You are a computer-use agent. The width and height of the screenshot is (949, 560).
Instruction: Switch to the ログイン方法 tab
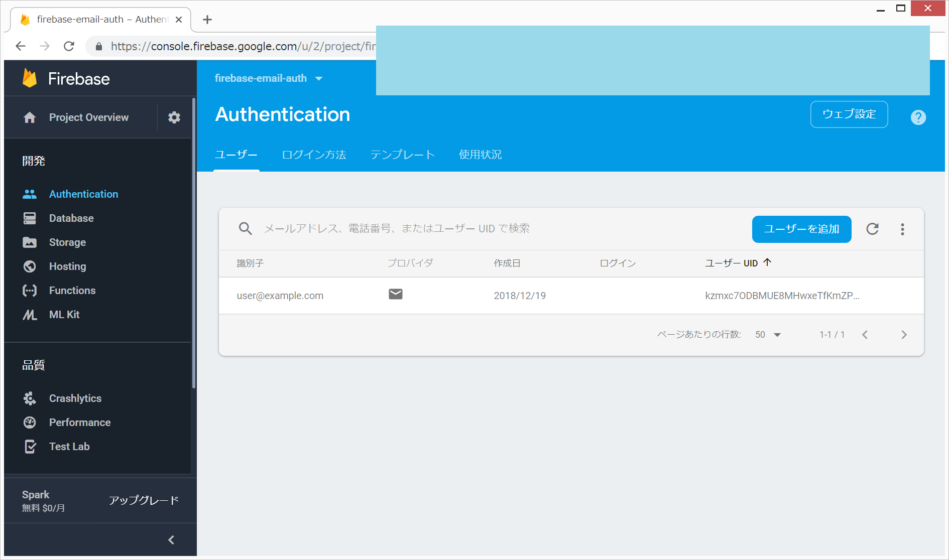tap(314, 155)
